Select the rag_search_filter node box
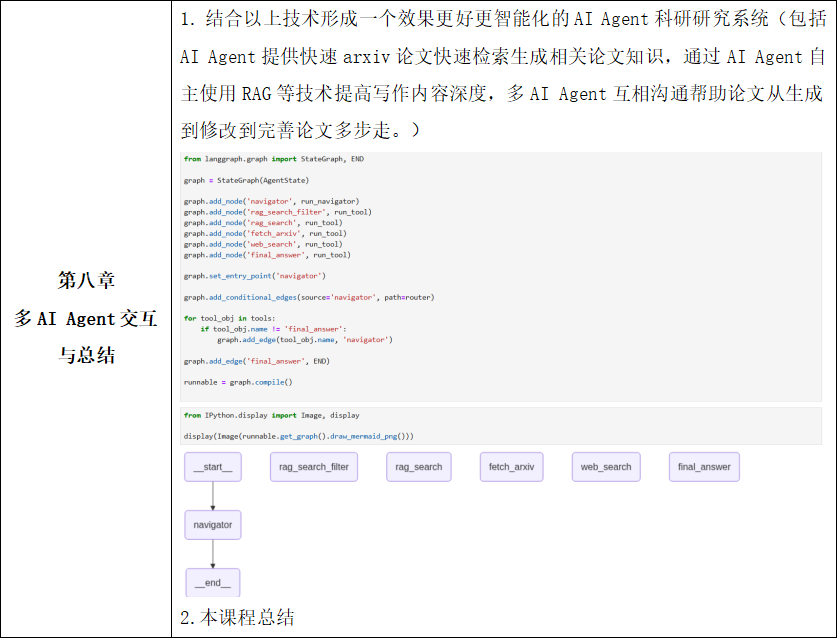839x640 pixels. click(314, 467)
